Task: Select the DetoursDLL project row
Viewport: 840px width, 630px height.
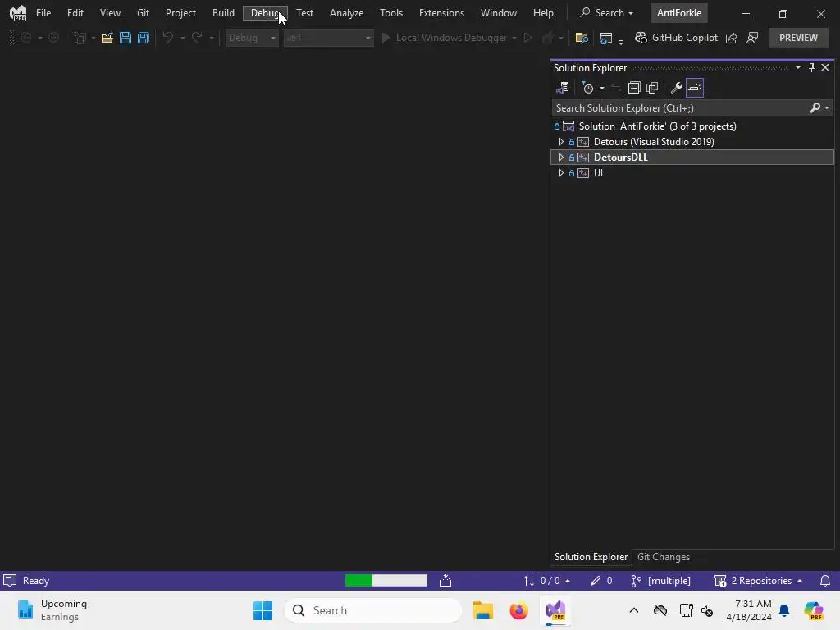Action: click(692, 157)
